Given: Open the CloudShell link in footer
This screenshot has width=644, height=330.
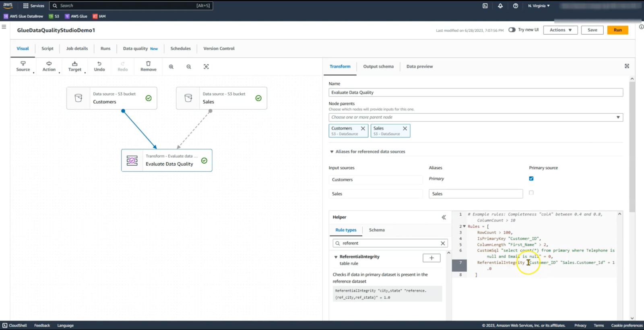Looking at the screenshot, I should [14, 326].
